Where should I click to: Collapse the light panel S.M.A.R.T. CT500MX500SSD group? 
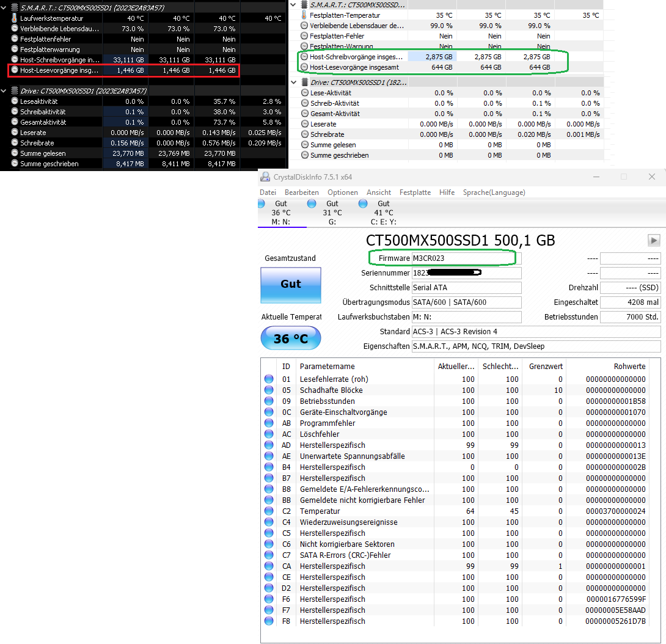pyautogui.click(x=293, y=5)
